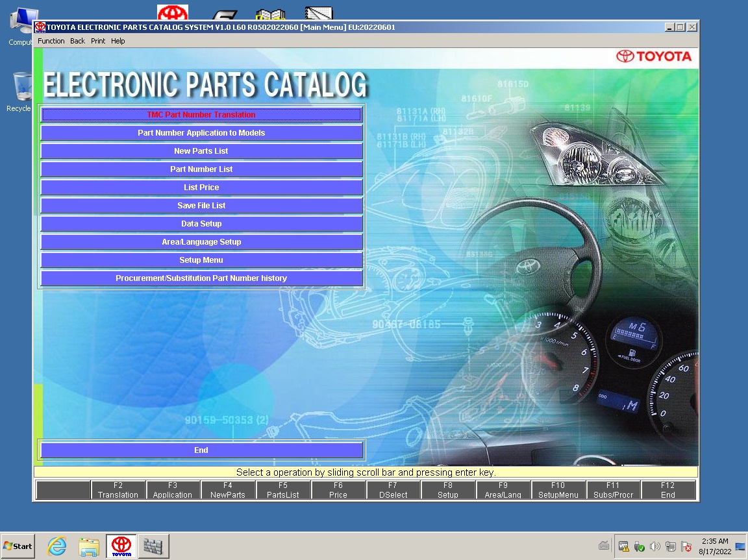Open Action Center flag tray icon
The image size is (748, 560).
pos(686,546)
